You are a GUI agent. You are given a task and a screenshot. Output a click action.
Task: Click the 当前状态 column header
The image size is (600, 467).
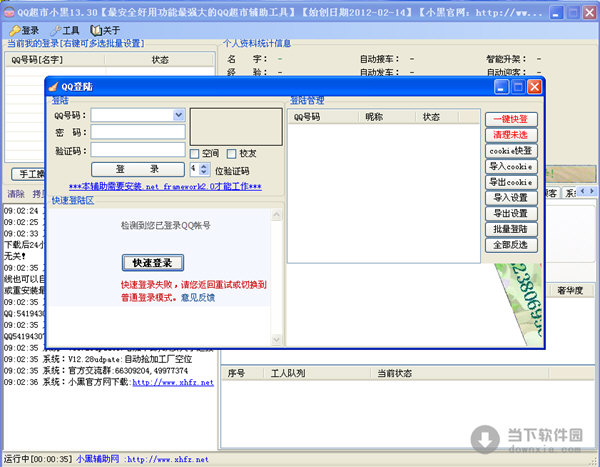coord(459,373)
